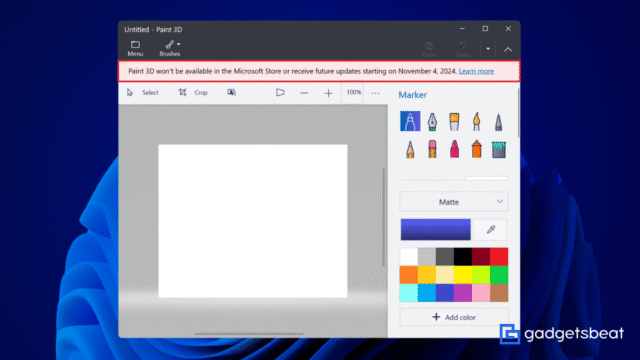Open the Matte material dropdown
This screenshot has width=640, height=360.
[454, 202]
